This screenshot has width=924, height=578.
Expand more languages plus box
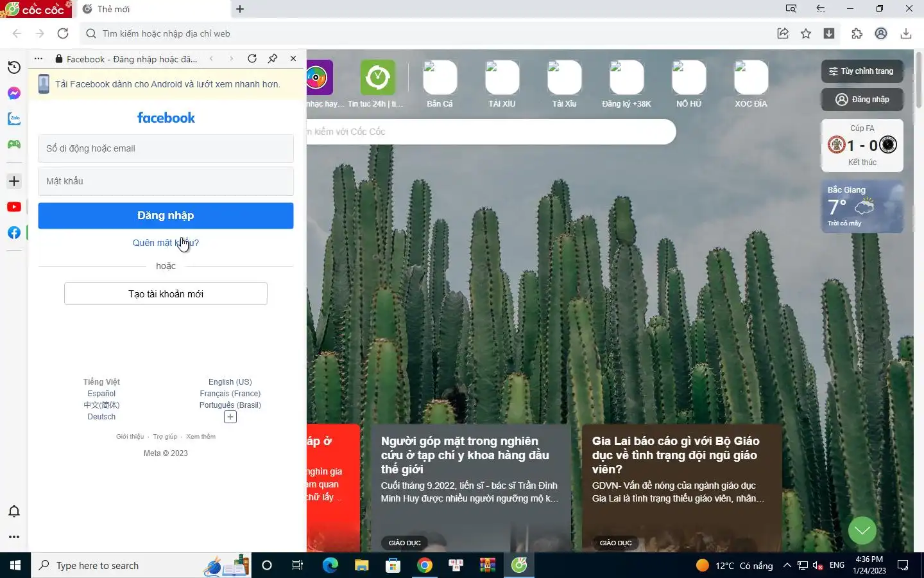tap(230, 417)
